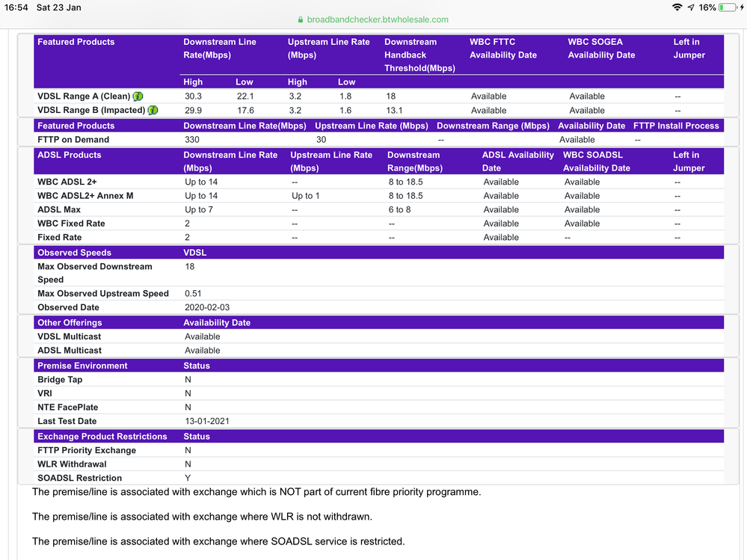Tap the Wi-Fi icon in the status bar

pos(677,7)
